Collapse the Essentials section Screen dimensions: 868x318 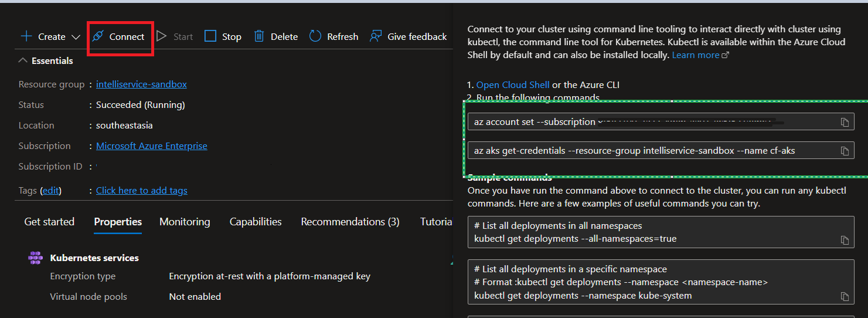(x=23, y=60)
